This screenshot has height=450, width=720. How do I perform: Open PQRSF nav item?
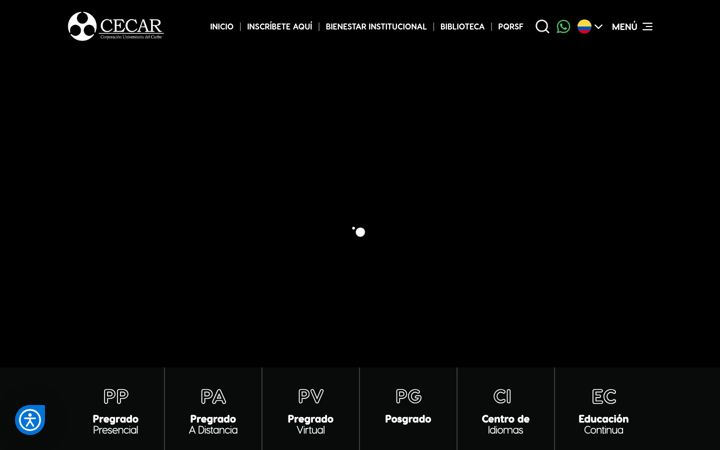[x=511, y=27]
